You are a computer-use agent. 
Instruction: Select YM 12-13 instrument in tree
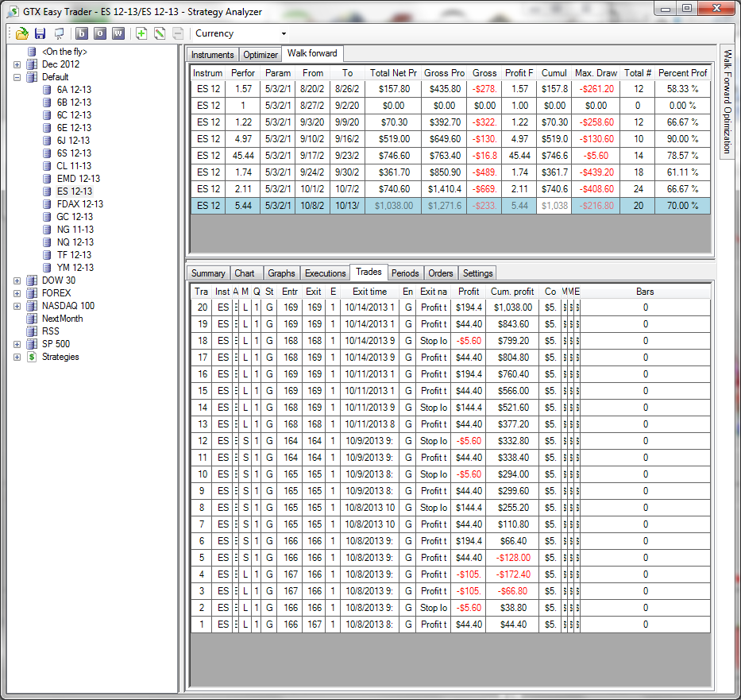(75, 268)
